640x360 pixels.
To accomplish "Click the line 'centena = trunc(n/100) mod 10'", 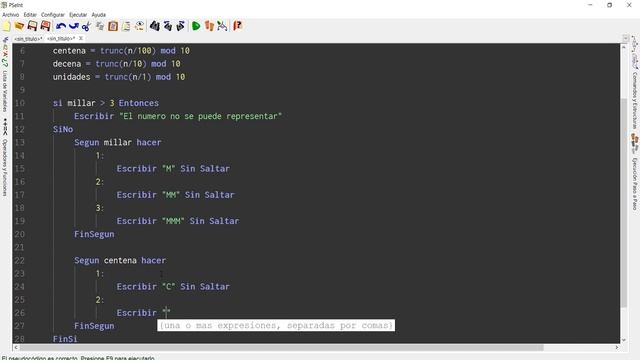I will [x=121, y=51].
